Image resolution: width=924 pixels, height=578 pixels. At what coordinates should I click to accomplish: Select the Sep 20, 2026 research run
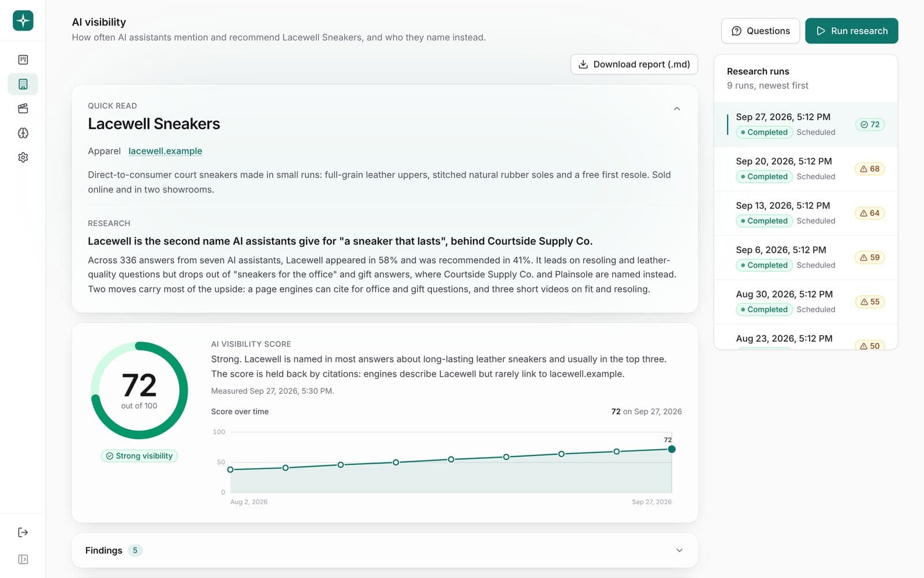click(806, 169)
